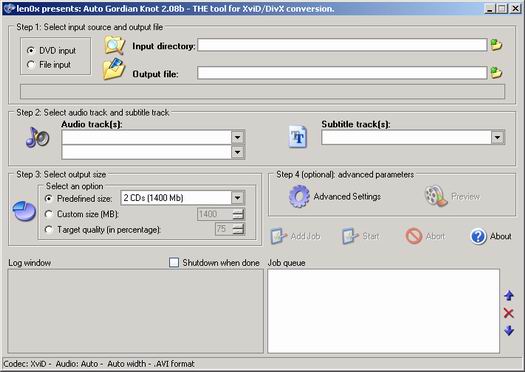Click the subtitle text document icon
Screen dimensions: 525x372
(x=298, y=137)
